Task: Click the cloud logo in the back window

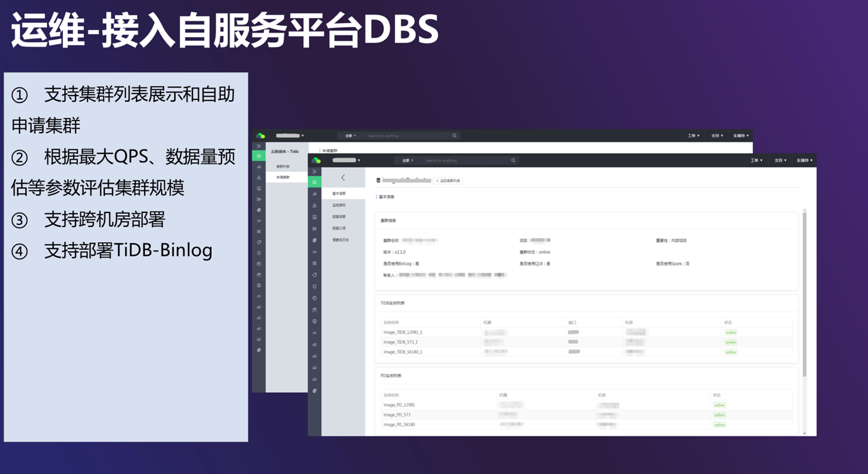Action: point(260,136)
